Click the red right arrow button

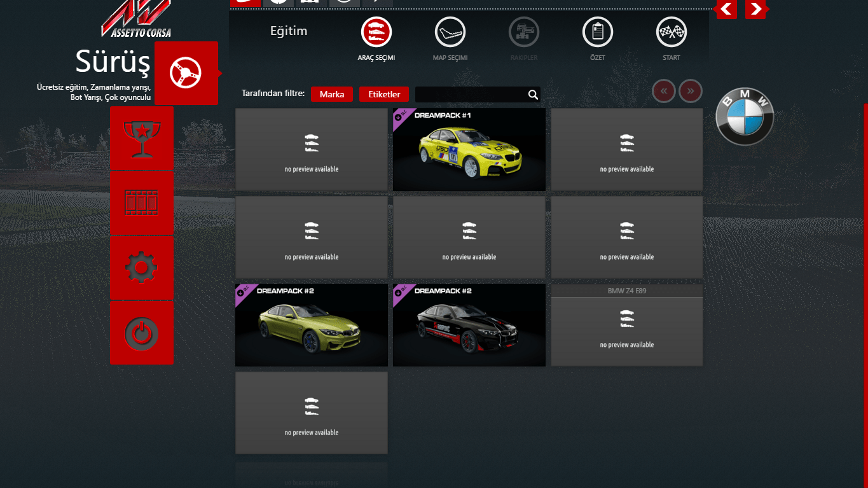(755, 9)
